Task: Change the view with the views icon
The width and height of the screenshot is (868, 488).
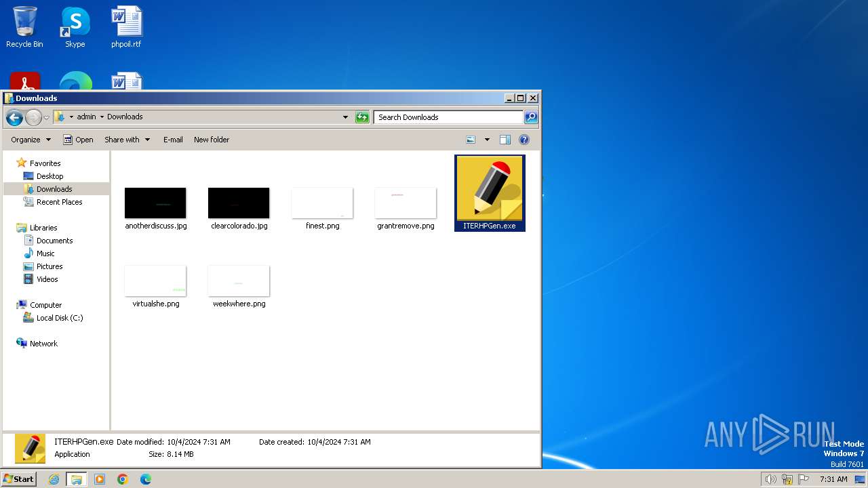Action: (471, 140)
